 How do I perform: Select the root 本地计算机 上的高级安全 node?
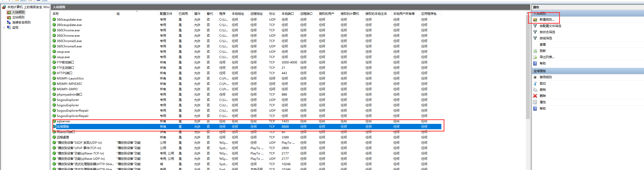click(x=28, y=7)
